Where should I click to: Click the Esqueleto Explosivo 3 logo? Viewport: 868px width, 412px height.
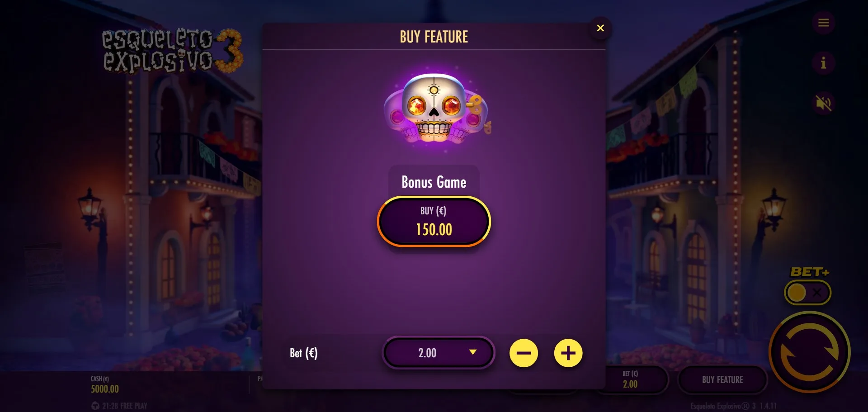[172, 51]
